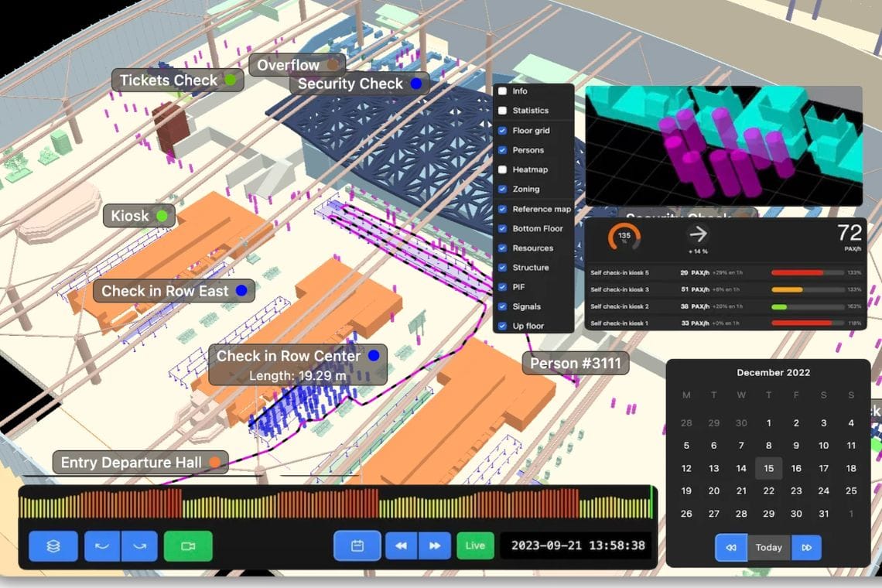
Task: Click the fast-forward icon on the timeline bar
Action: click(x=434, y=545)
